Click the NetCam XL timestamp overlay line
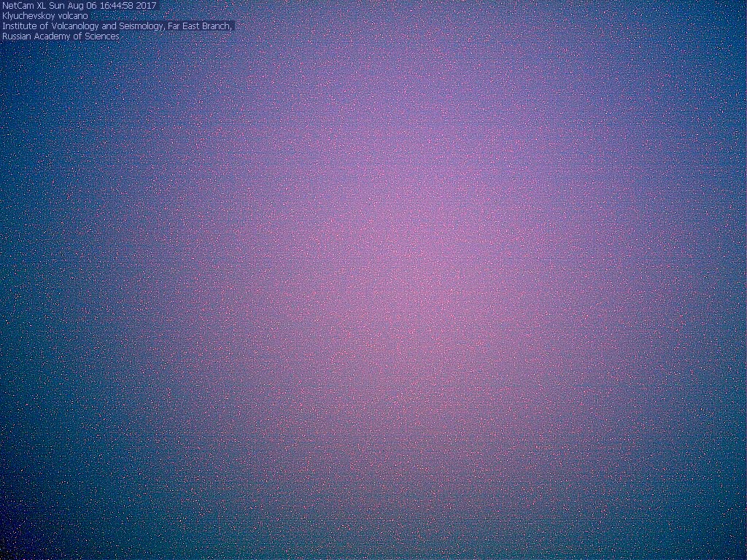 (x=80, y=6)
